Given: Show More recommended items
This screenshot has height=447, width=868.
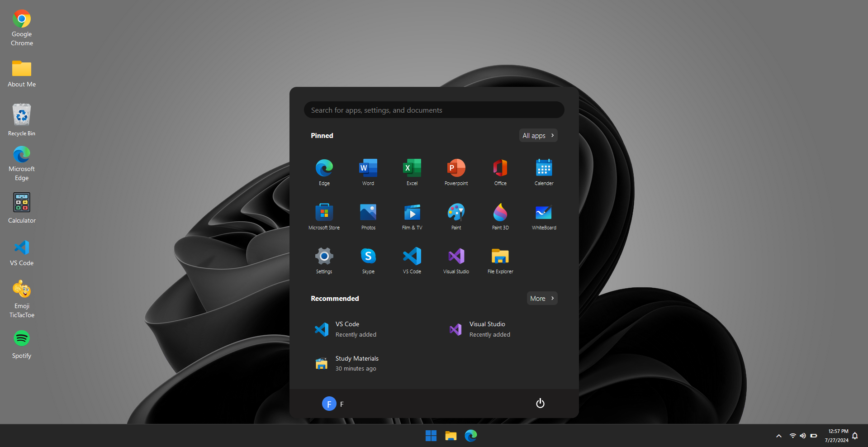Looking at the screenshot, I should point(542,298).
